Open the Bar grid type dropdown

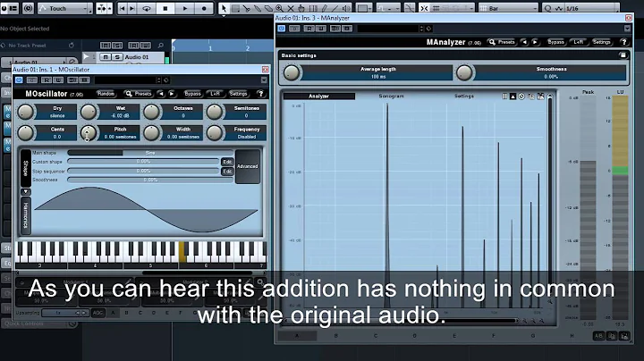508,8
